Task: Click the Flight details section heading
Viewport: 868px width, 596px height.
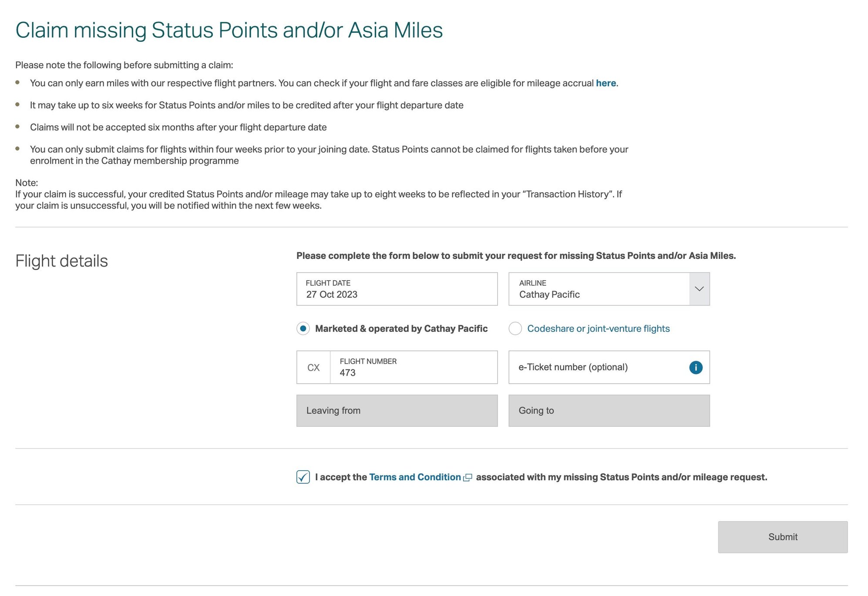Action: pyautogui.click(x=61, y=261)
